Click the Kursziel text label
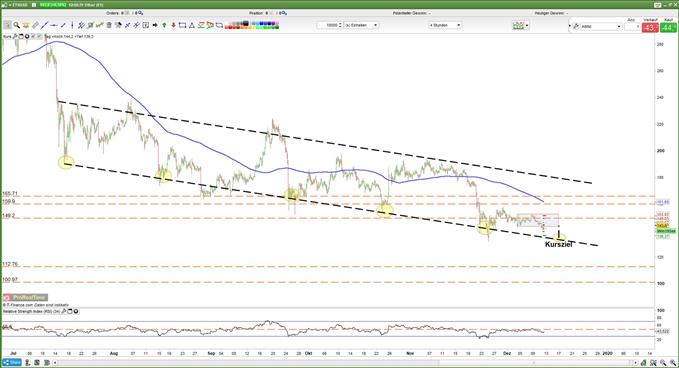The image size is (679, 368). (x=559, y=245)
